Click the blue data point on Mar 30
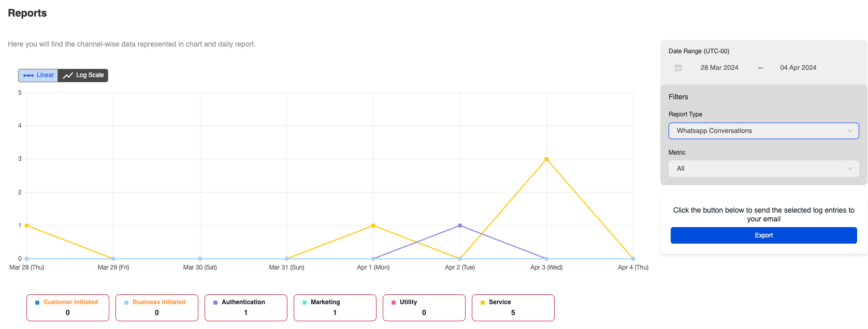 (x=200, y=259)
